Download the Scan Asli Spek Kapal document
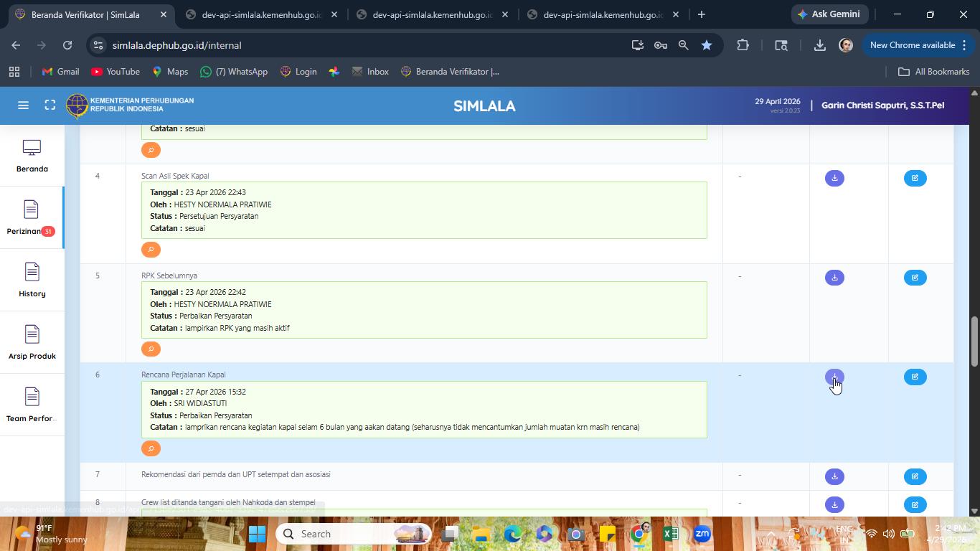This screenshot has height=551, width=980. click(834, 178)
